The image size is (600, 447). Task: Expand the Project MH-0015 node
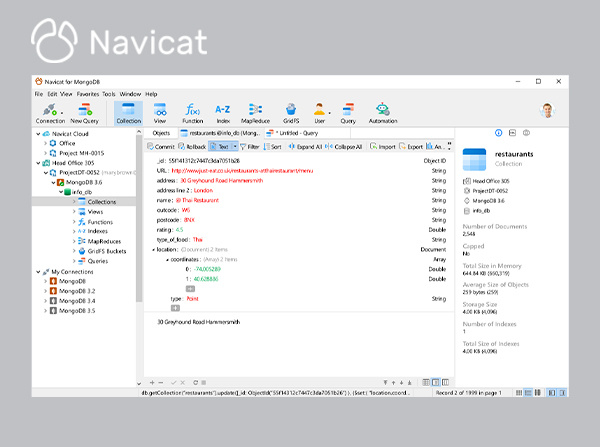coord(46,153)
